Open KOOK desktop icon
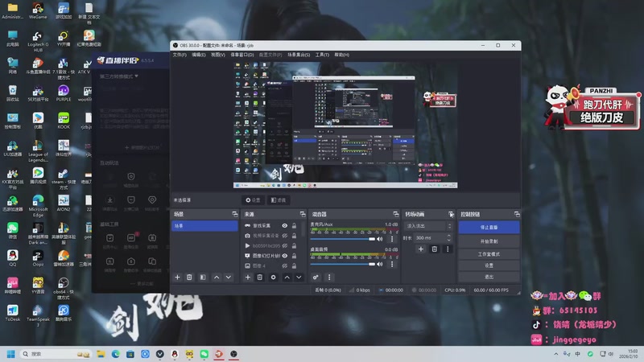The image size is (644, 362). (64, 120)
